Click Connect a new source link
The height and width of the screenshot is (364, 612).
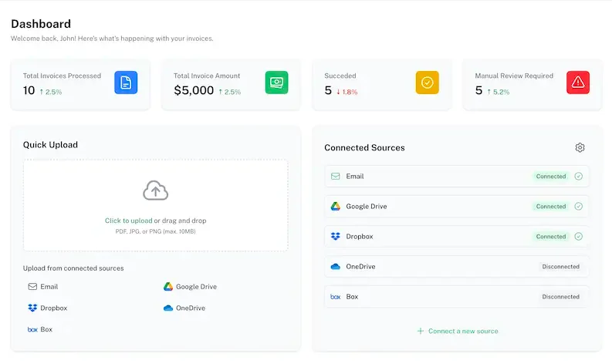coord(463,332)
